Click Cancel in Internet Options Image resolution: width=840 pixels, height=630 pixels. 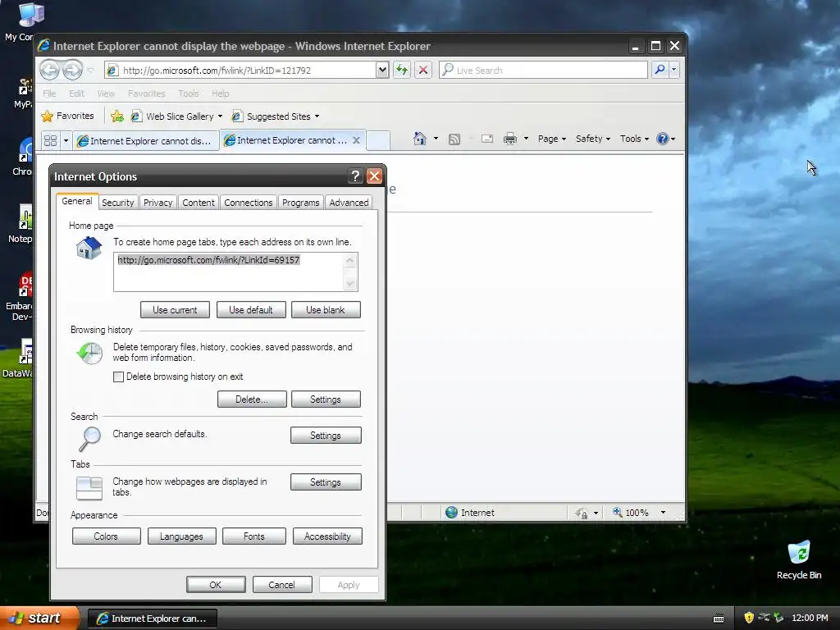tap(282, 584)
